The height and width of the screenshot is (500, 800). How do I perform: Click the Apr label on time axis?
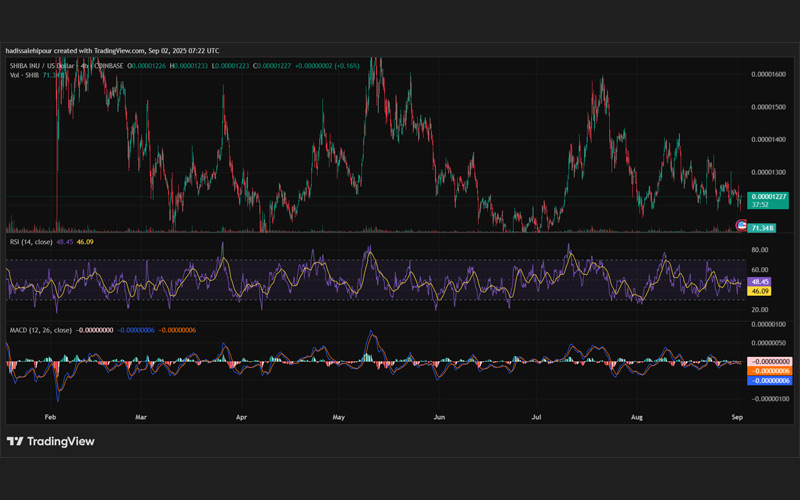(241, 417)
